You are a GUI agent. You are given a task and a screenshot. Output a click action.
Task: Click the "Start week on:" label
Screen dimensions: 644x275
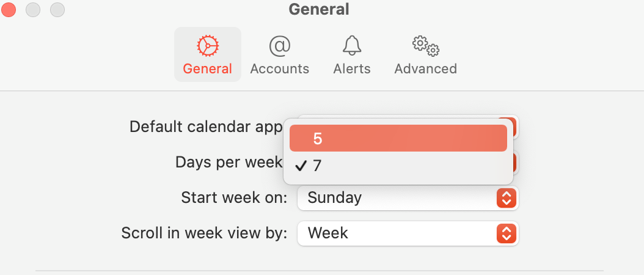[234, 198]
